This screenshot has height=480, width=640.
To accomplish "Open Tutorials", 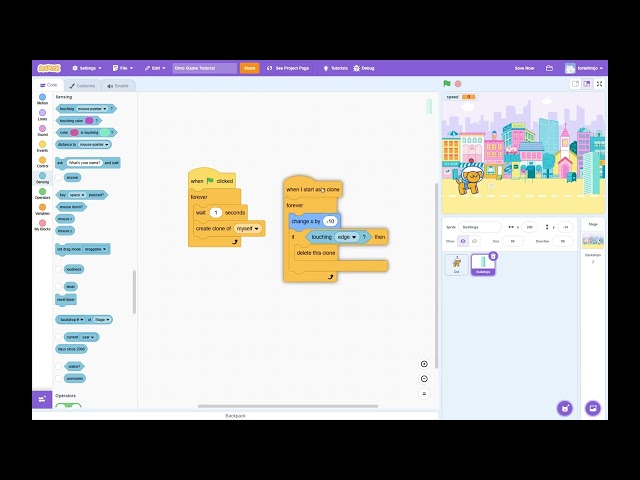I will click(336, 68).
